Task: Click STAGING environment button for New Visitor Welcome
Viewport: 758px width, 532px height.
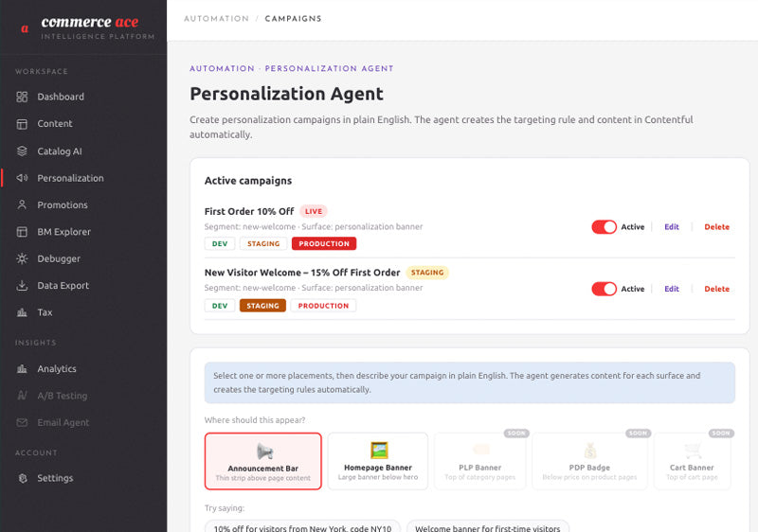Action: 262,306
